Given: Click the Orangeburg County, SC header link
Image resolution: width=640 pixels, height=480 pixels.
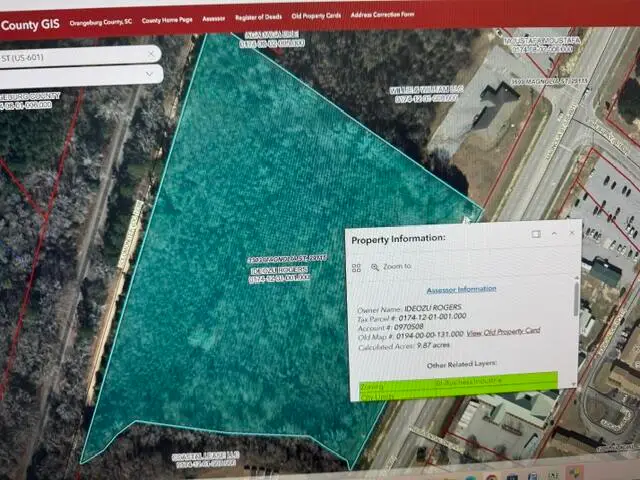Looking at the screenshot, I should [x=101, y=22].
